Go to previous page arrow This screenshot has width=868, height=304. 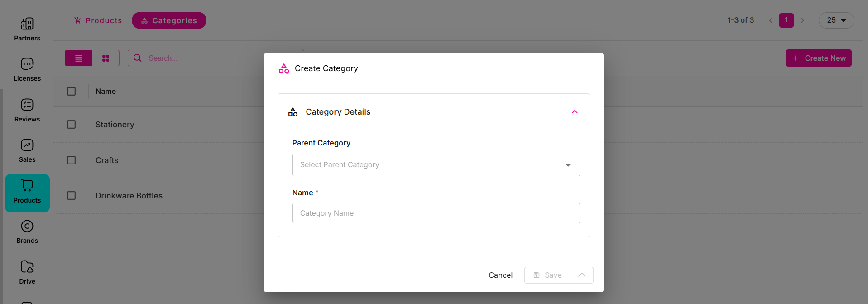(x=771, y=20)
